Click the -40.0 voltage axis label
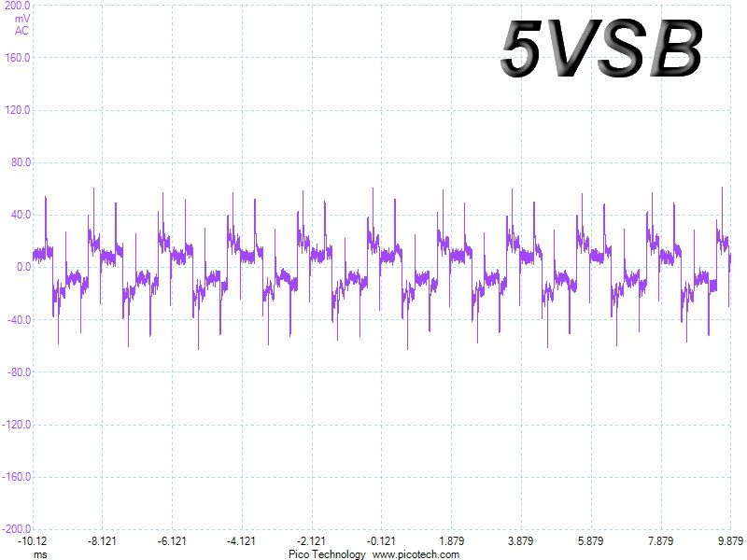Image resolution: width=747 pixels, height=560 pixels. [x=19, y=319]
